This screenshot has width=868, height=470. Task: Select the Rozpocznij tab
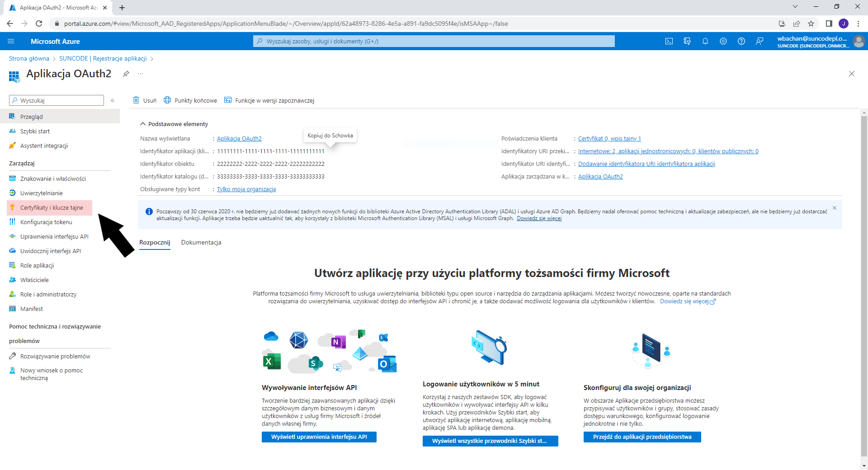pyautogui.click(x=155, y=242)
